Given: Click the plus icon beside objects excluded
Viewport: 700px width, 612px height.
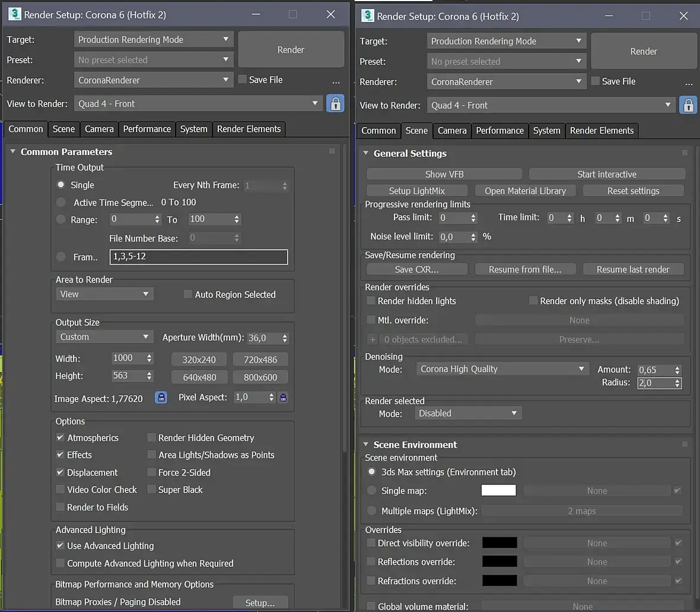Looking at the screenshot, I should [373, 340].
